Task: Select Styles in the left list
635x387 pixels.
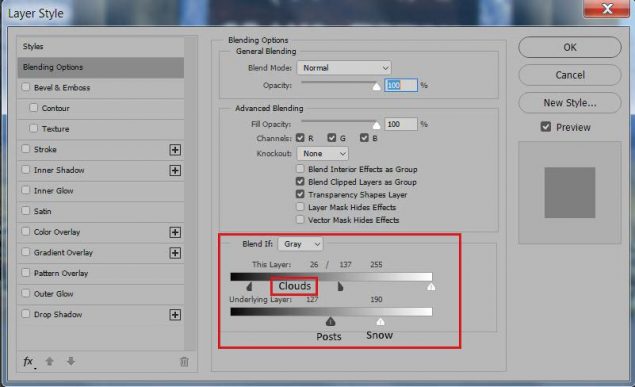Action: (x=100, y=47)
